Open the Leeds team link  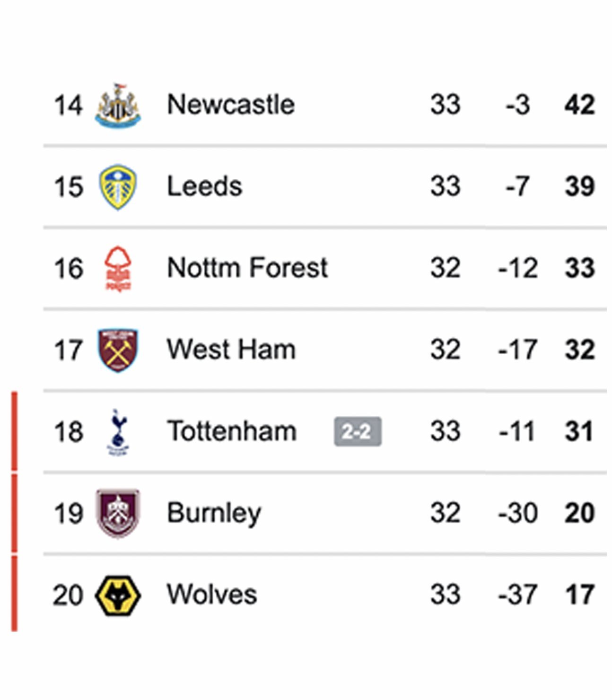click(204, 186)
